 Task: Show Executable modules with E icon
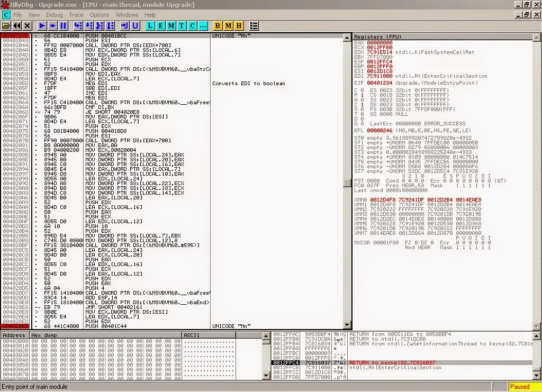160,26
